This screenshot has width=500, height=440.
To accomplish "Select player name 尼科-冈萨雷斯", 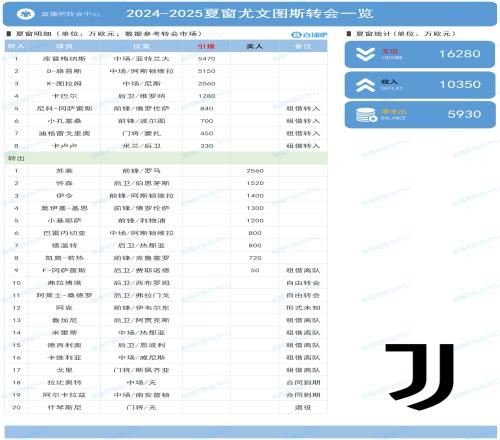I will pos(64,108).
